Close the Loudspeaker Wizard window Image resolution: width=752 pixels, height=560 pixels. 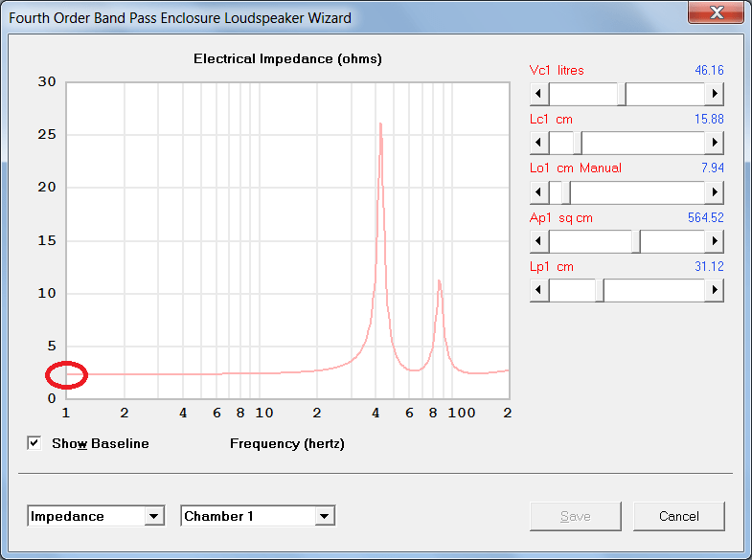[x=717, y=12]
